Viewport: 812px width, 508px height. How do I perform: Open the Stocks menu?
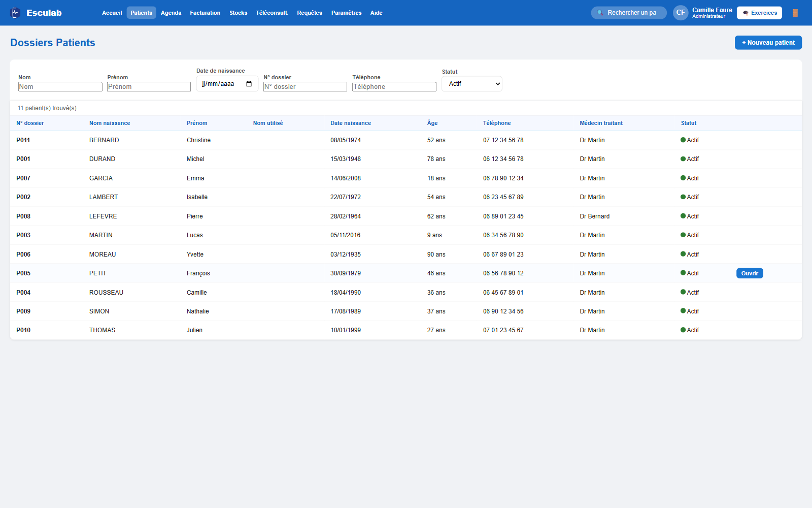(238, 13)
